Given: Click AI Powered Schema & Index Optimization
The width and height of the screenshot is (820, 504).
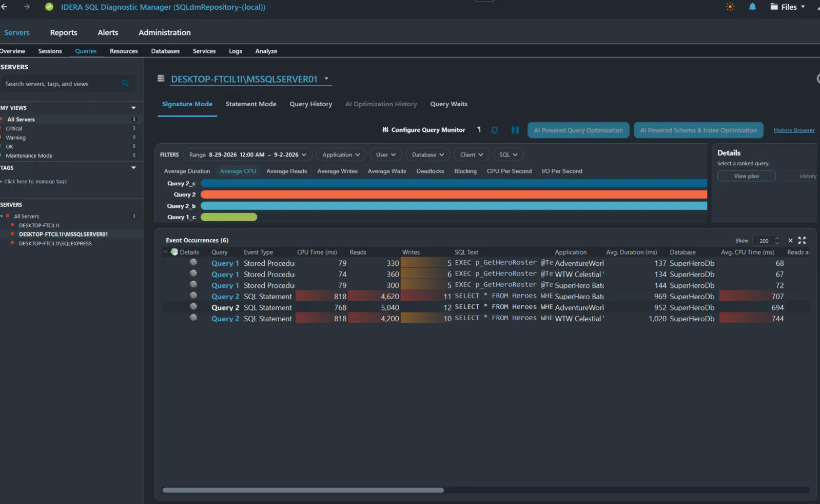Looking at the screenshot, I should tap(698, 130).
